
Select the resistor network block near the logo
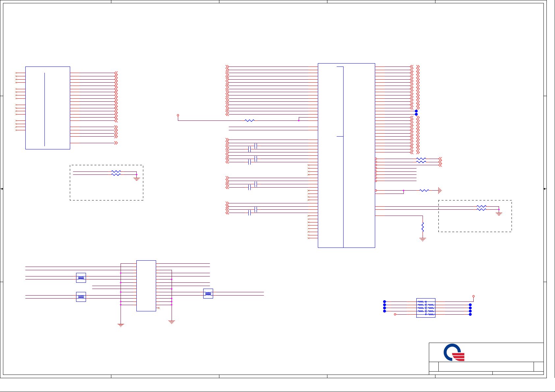click(x=426, y=308)
